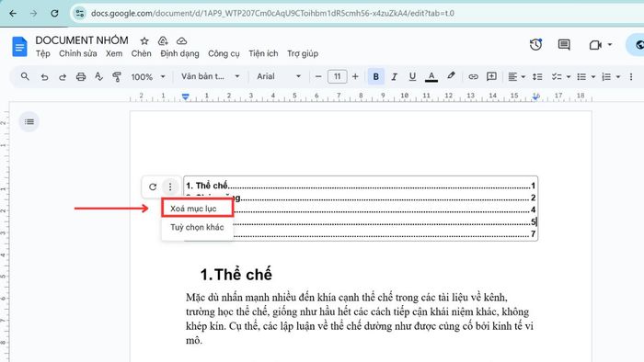Click the table of contents three-dot options
Viewport: 644px width, 362px height.
click(170, 187)
